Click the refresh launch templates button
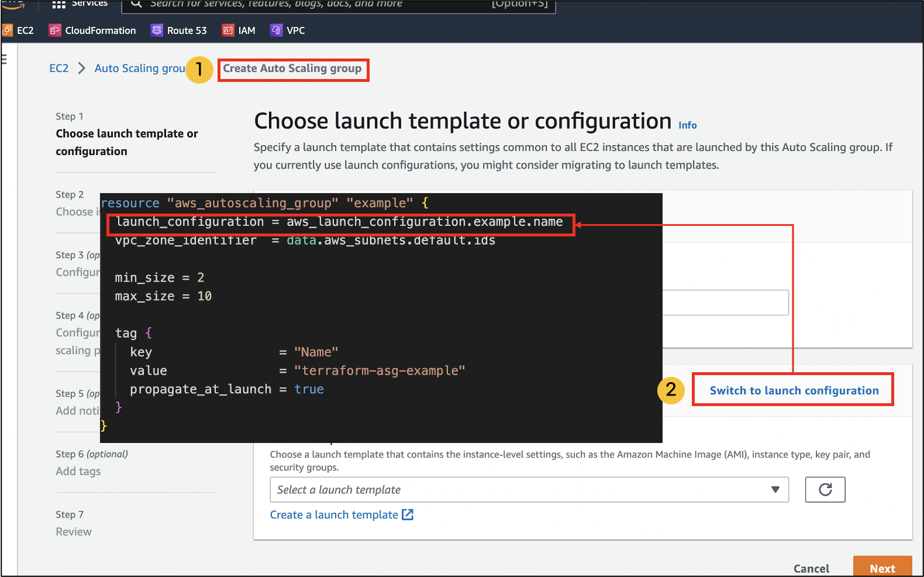The width and height of the screenshot is (924, 577). pos(825,490)
